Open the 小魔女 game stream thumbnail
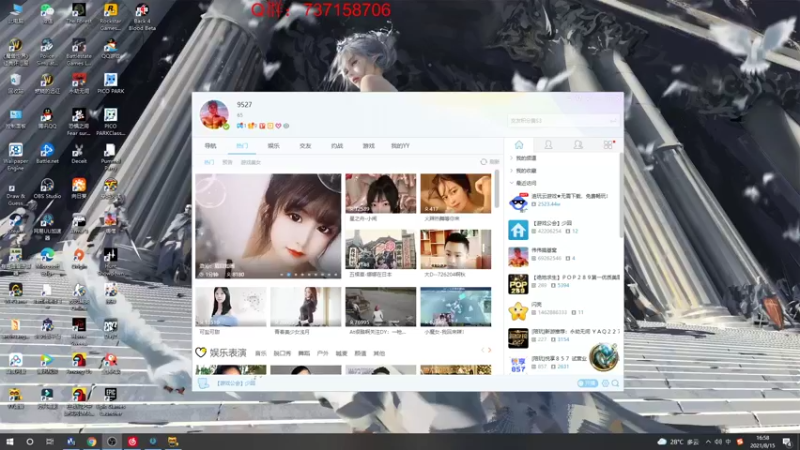The height and width of the screenshot is (450, 800). (x=456, y=307)
